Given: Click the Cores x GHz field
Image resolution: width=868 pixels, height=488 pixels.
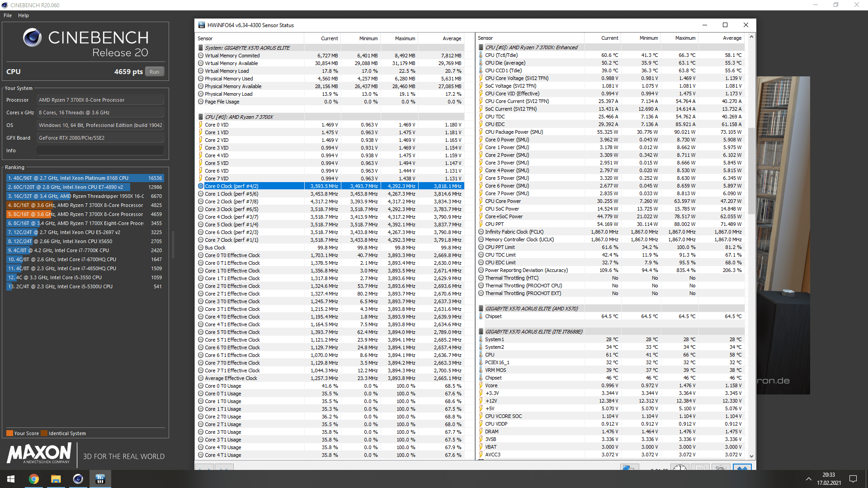Looking at the screenshot, I should coord(100,113).
